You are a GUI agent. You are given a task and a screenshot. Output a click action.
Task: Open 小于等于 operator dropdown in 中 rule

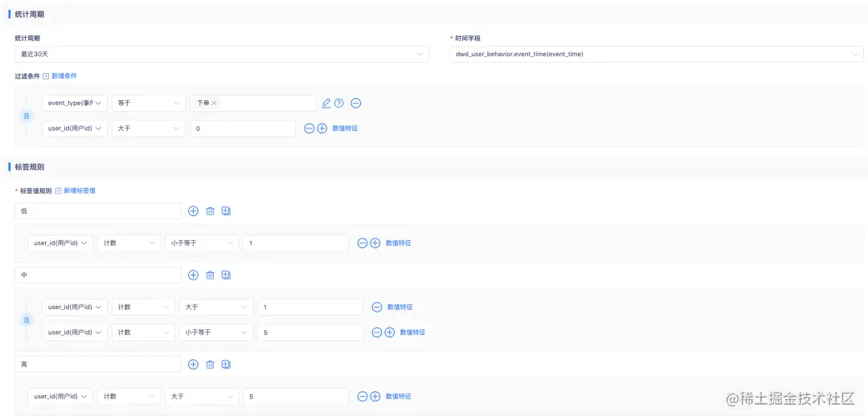(x=216, y=332)
